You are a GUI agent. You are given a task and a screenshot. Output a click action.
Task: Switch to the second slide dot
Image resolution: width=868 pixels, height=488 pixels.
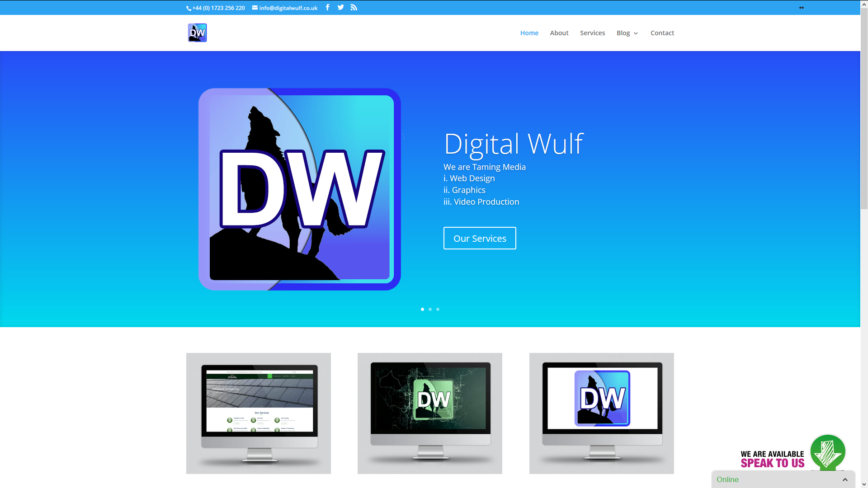pos(430,309)
